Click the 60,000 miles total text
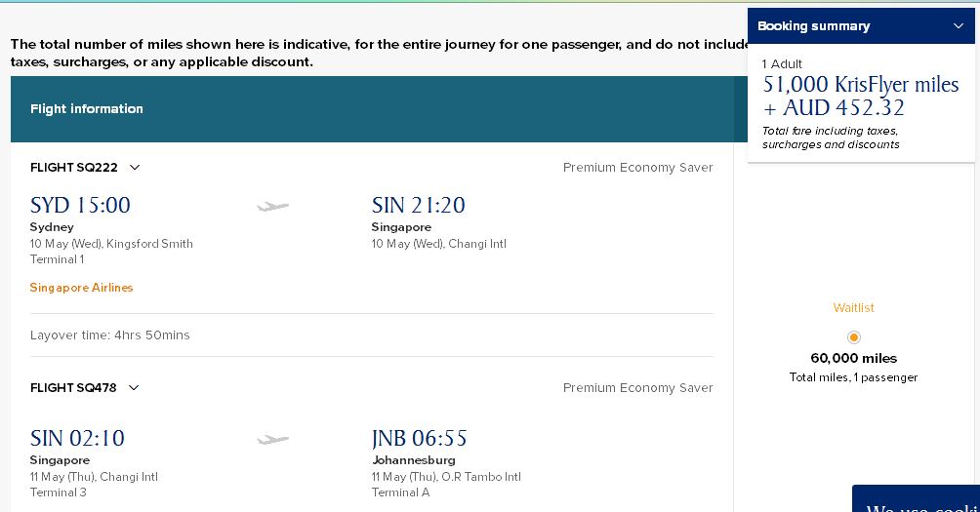The image size is (980, 512). coord(854,359)
